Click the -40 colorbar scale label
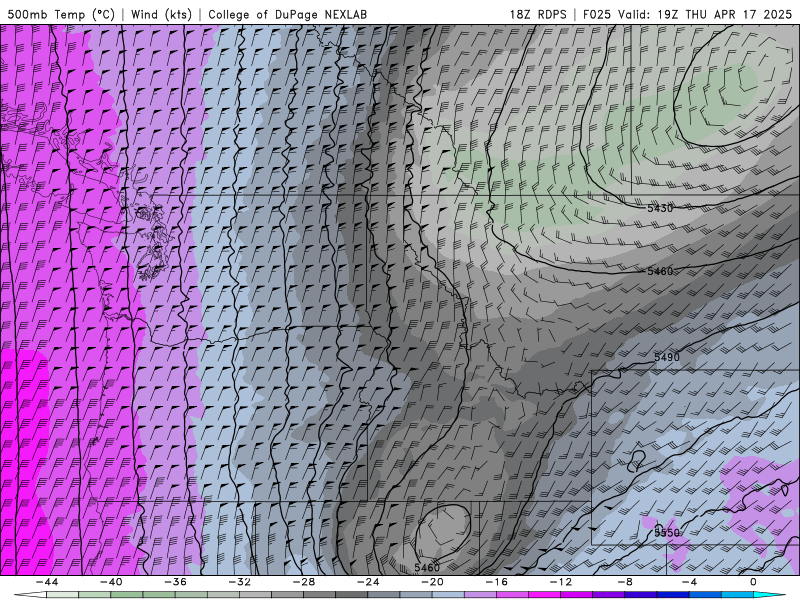800x600 pixels. click(111, 582)
